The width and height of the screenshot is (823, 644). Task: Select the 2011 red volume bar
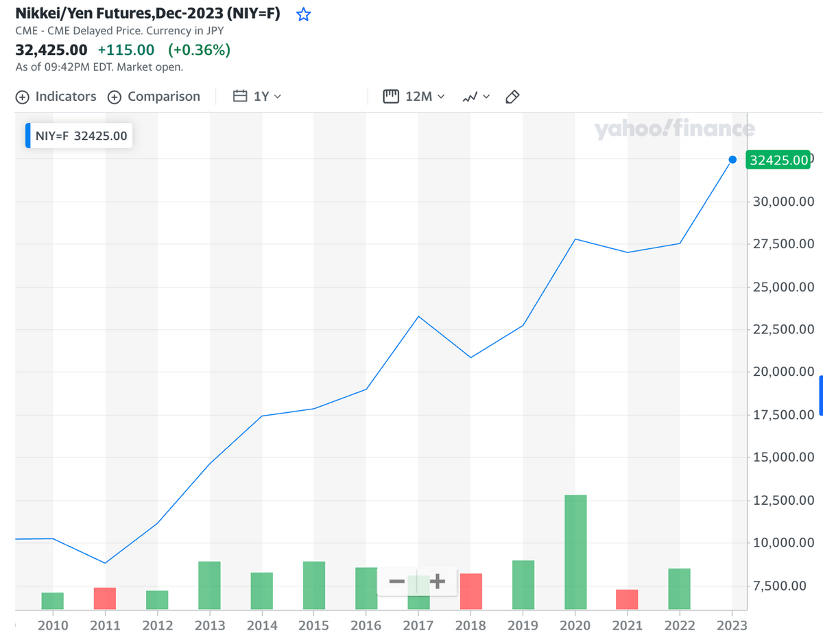coord(105,599)
